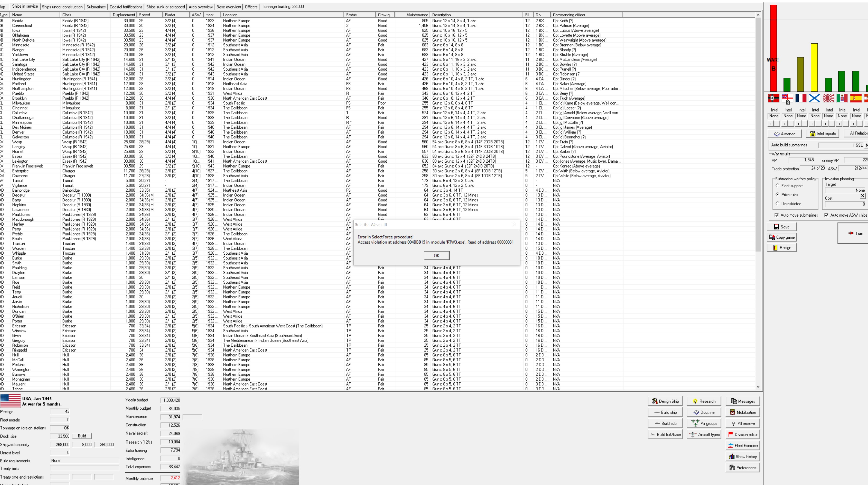Open game Preferences
Screen dimensions: 868x485
point(743,467)
